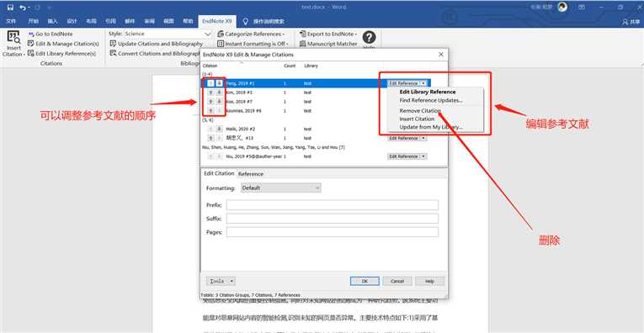Click Edit & Manage Citation(s) in ribbon
644x333 pixels.
[x=63, y=44]
